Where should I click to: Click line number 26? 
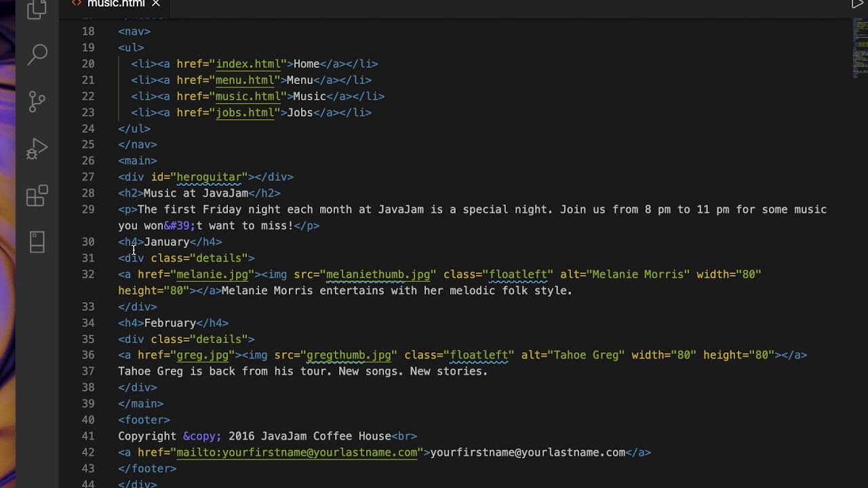tap(87, 161)
